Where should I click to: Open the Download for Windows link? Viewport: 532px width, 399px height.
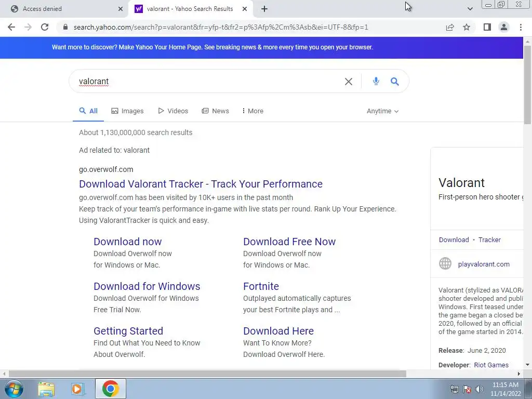point(147,286)
